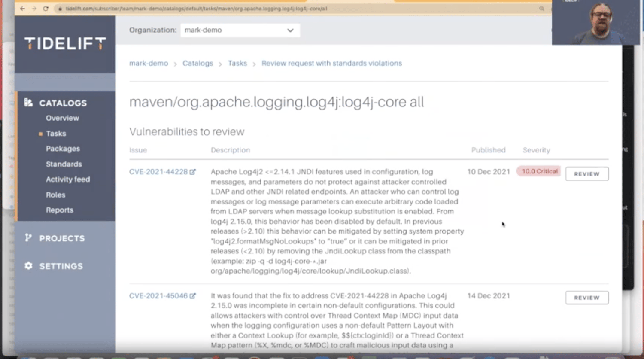Reload the page with refresh icon
The width and height of the screenshot is (644, 359).
point(46,9)
